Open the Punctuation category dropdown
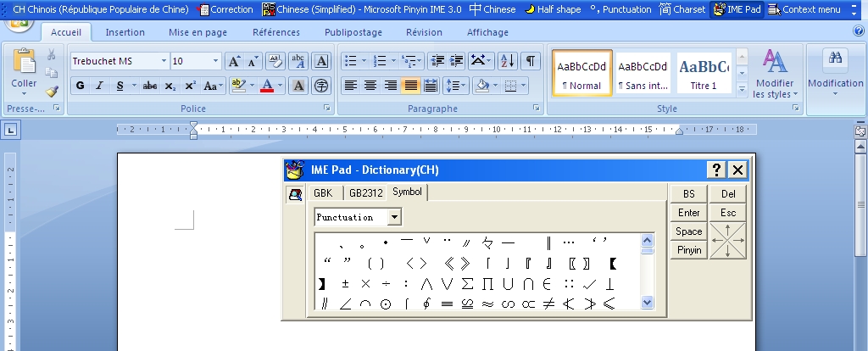868x351 pixels. tap(394, 217)
